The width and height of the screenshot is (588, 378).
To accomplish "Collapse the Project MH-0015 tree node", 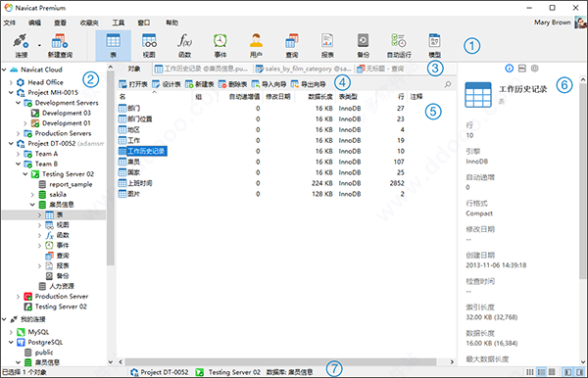I will [11, 92].
